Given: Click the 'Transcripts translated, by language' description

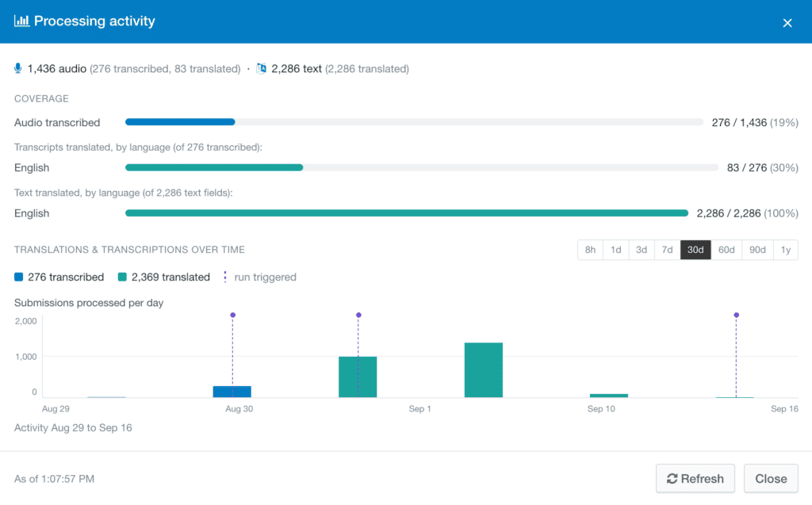Looking at the screenshot, I should 138,147.
